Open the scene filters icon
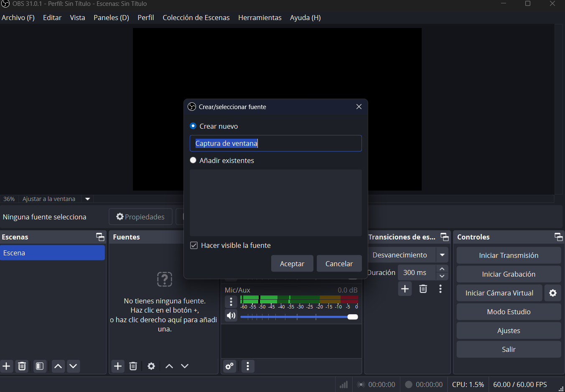This screenshot has height=392, width=565. point(40,366)
